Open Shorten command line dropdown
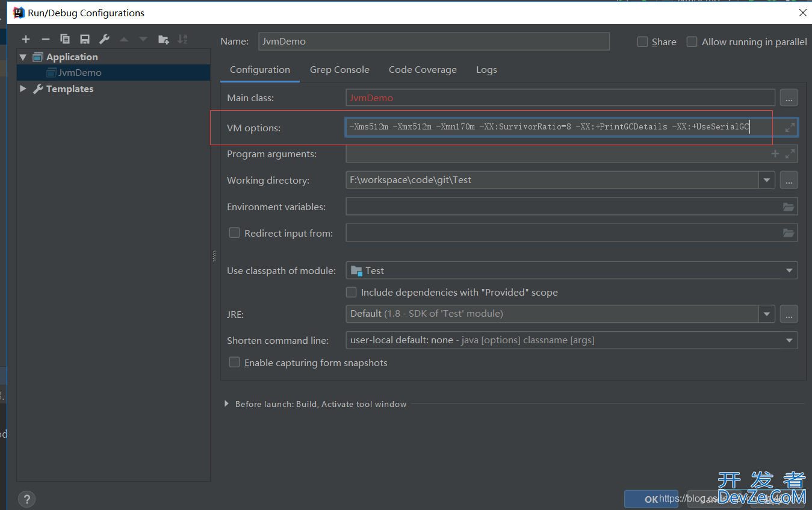The width and height of the screenshot is (812, 510). point(789,340)
